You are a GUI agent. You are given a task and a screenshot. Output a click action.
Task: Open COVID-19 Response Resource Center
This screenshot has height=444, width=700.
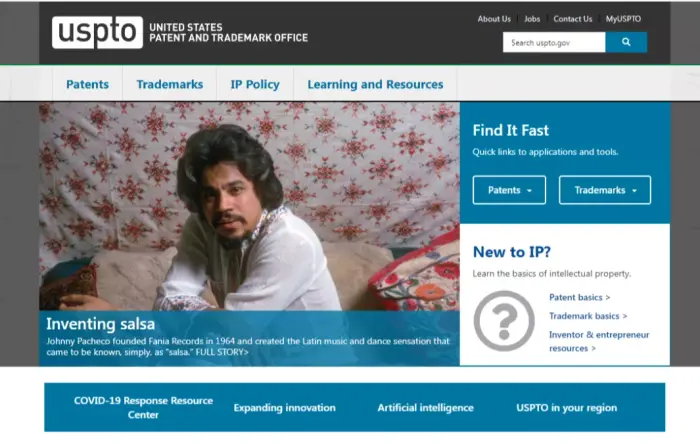click(143, 407)
